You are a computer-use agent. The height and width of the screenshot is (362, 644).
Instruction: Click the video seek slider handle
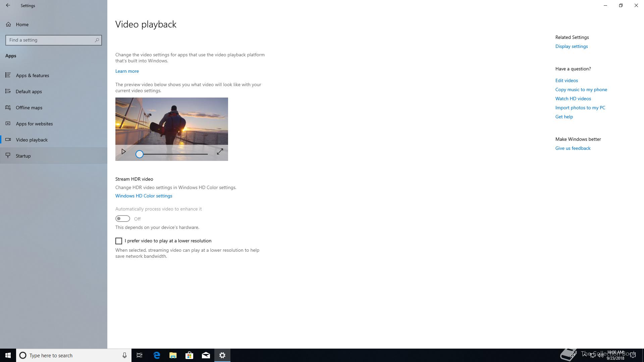(x=140, y=154)
